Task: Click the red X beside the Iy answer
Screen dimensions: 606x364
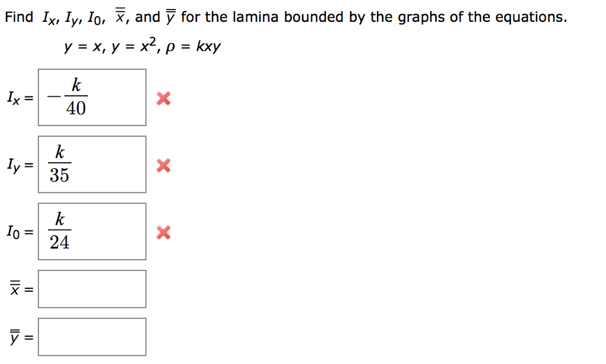Action: point(163,166)
